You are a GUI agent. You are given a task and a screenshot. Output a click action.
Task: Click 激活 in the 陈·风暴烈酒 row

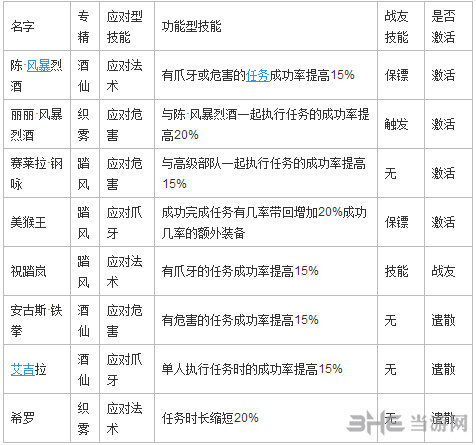point(443,75)
